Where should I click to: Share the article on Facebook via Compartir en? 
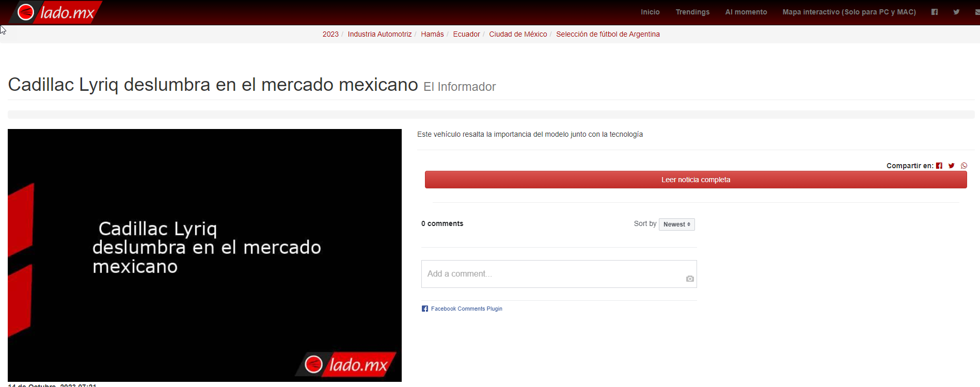(939, 166)
